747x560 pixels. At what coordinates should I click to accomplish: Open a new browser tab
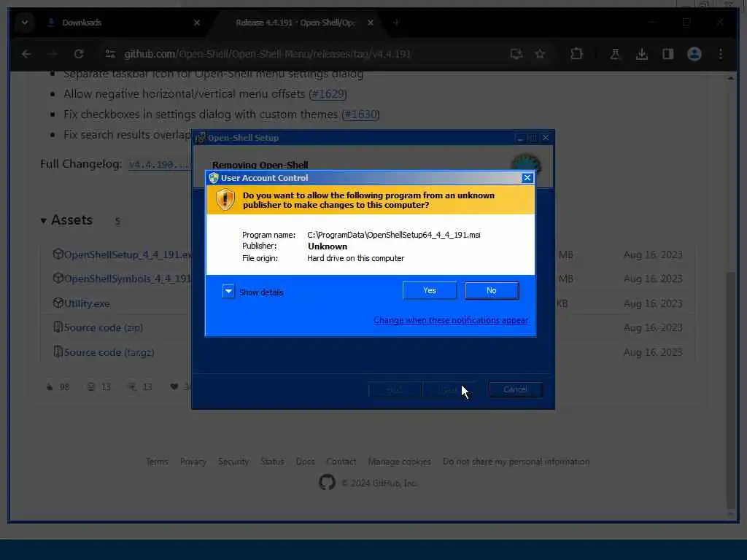[395, 23]
